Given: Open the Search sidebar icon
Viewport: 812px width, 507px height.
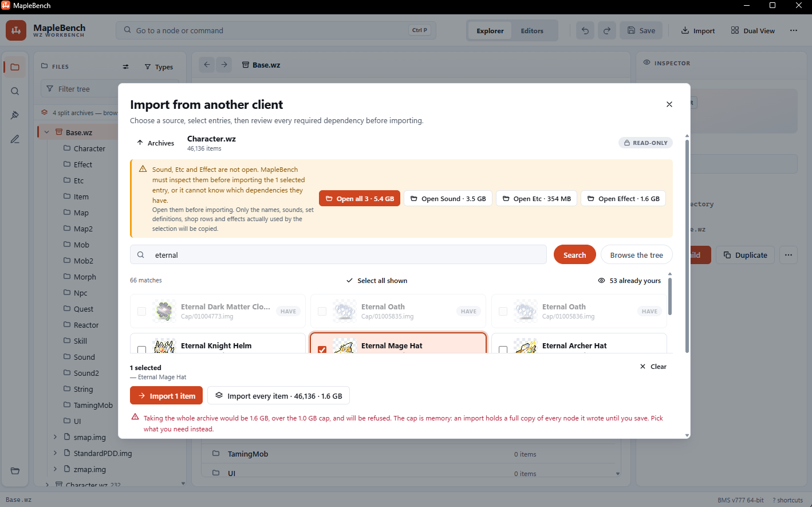Looking at the screenshot, I should point(15,91).
